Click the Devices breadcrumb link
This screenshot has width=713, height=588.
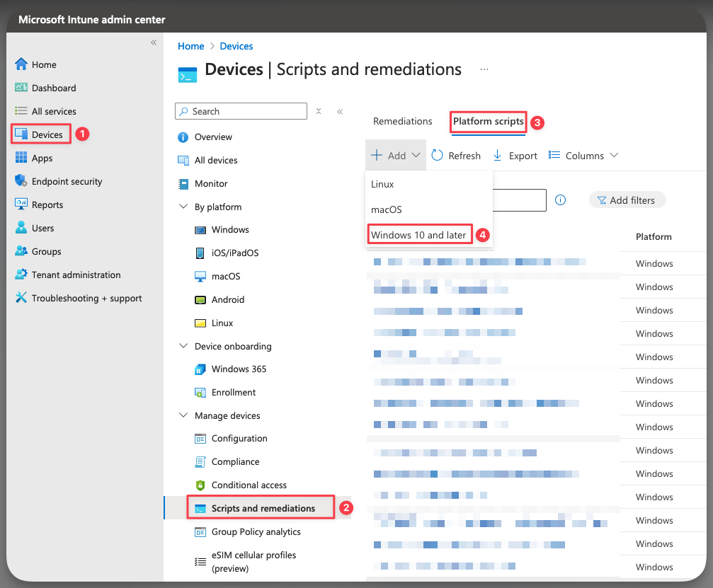(236, 47)
